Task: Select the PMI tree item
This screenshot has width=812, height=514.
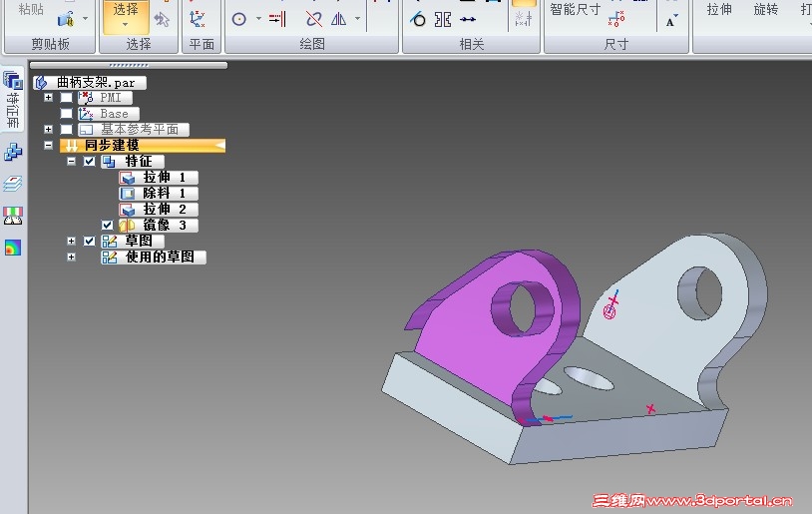Action: tap(105, 98)
